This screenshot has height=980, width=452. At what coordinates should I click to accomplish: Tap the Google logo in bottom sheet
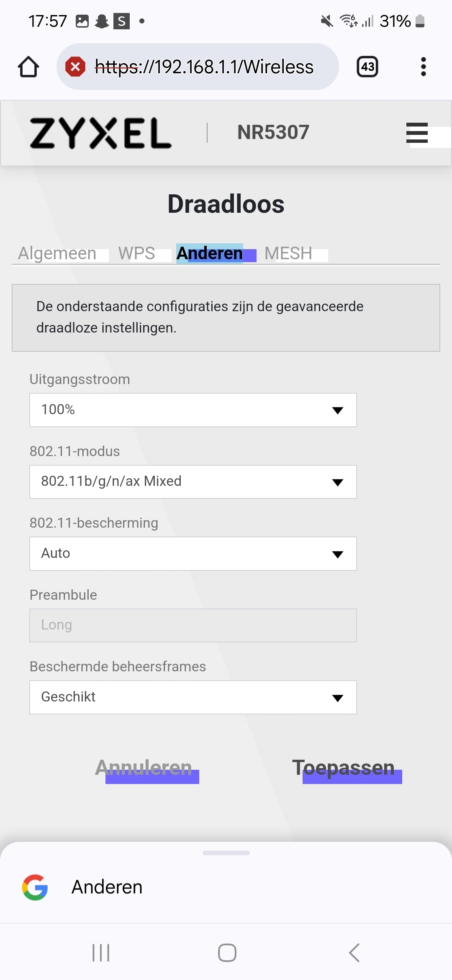point(35,887)
